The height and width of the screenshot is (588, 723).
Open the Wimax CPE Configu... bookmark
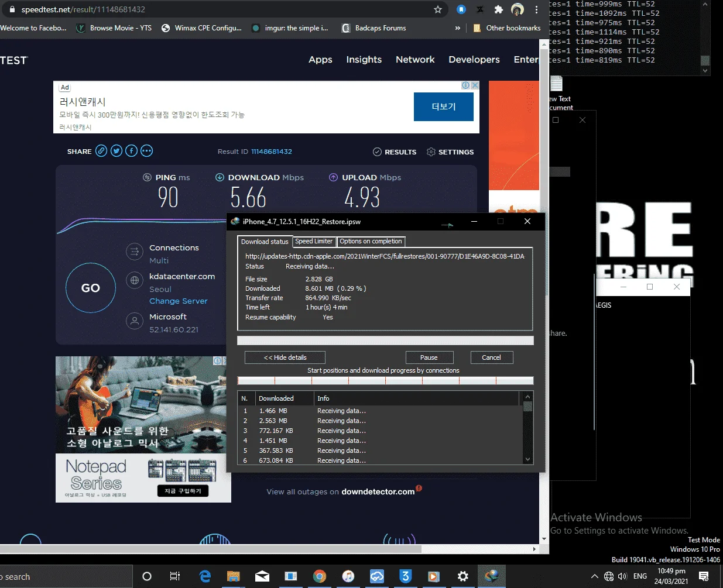[201, 27]
